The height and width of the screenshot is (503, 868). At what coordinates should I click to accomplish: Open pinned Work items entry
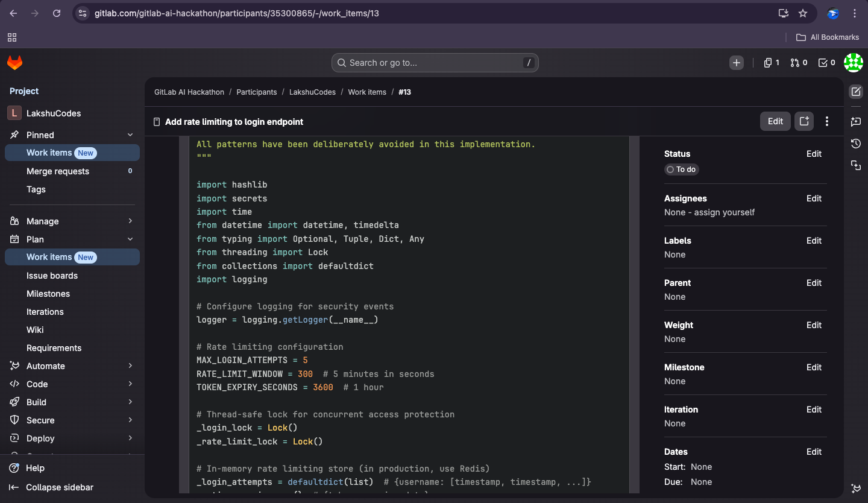tap(72, 153)
